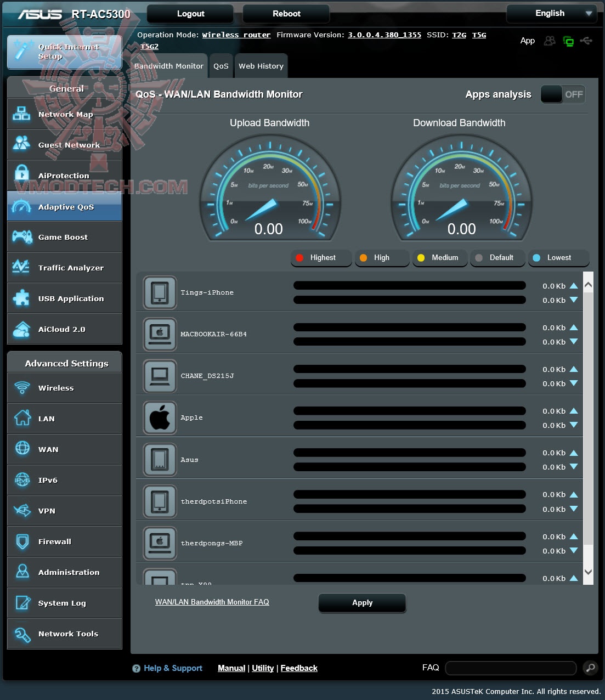Select the High priority orange swatch
Screen dimensions: 605x700
tap(363, 258)
